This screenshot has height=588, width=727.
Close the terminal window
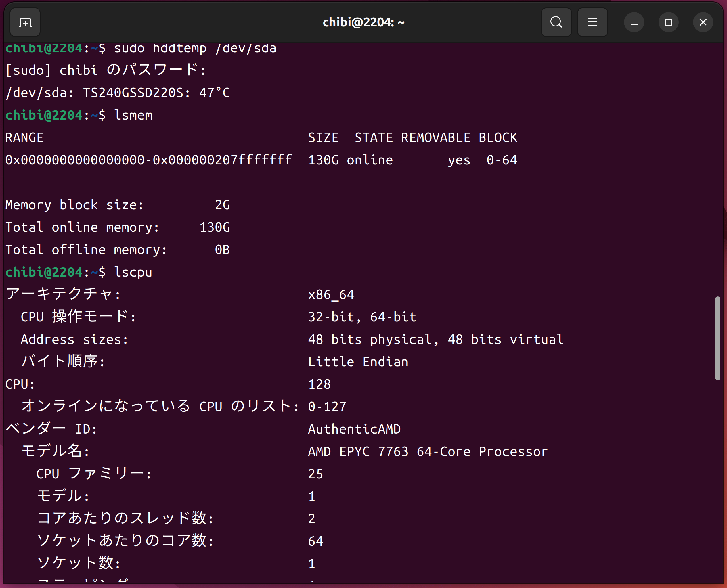tap(703, 23)
